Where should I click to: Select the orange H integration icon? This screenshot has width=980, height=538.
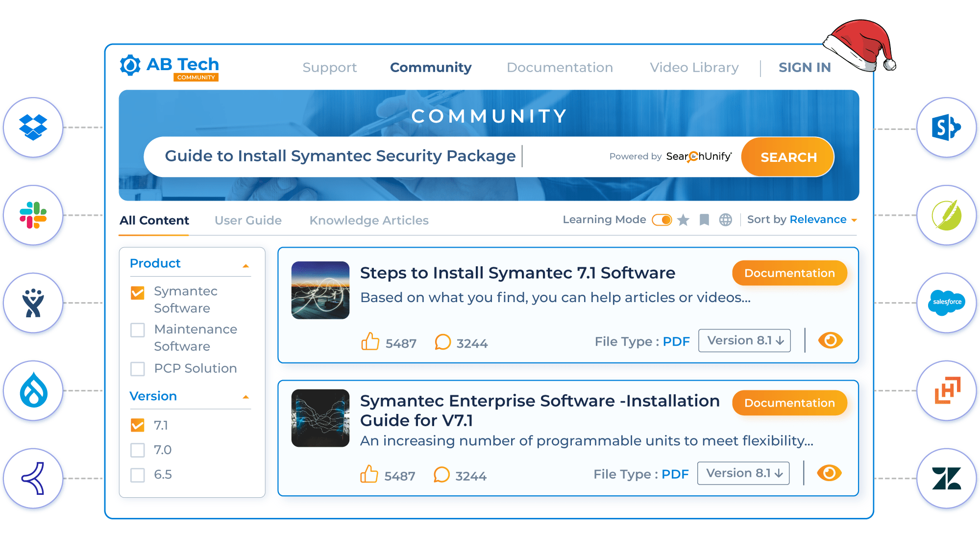[946, 390]
